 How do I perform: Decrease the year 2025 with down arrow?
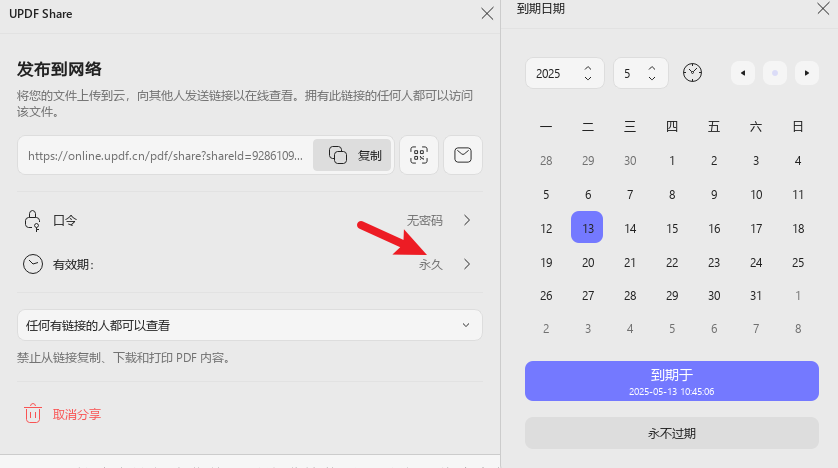click(588, 78)
